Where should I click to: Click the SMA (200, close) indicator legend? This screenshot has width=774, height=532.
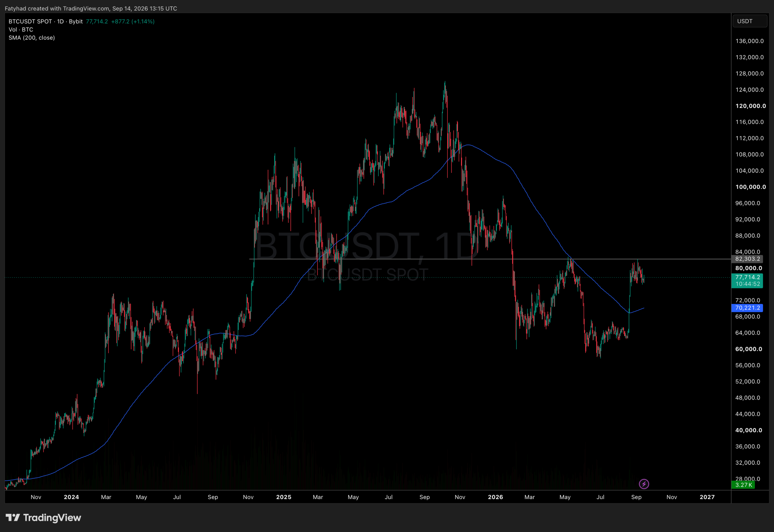tap(32, 38)
